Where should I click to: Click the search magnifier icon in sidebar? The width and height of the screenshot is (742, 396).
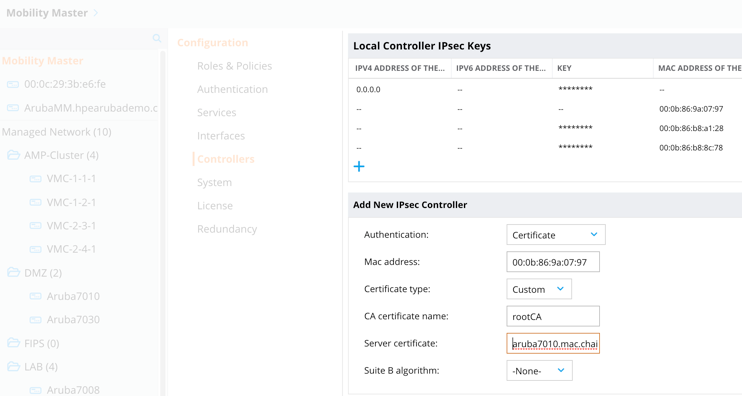[x=157, y=38]
